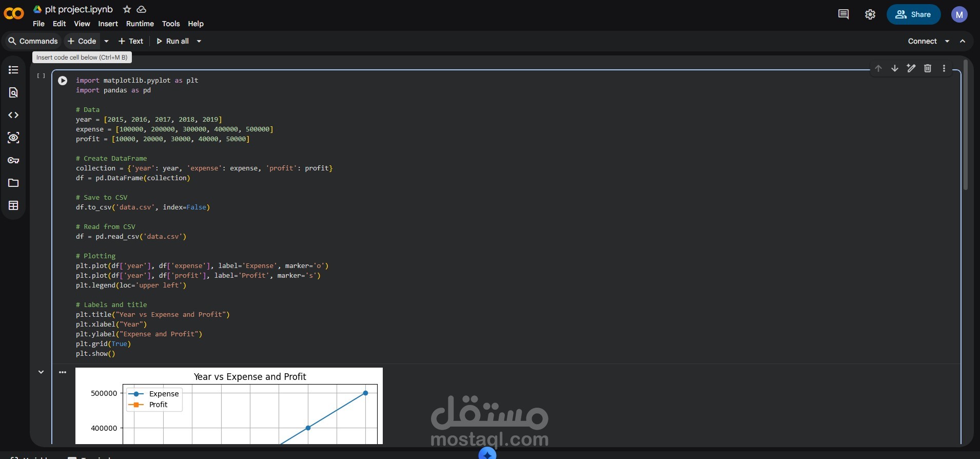
Task: Open the Secrets key icon
Action: (x=13, y=160)
